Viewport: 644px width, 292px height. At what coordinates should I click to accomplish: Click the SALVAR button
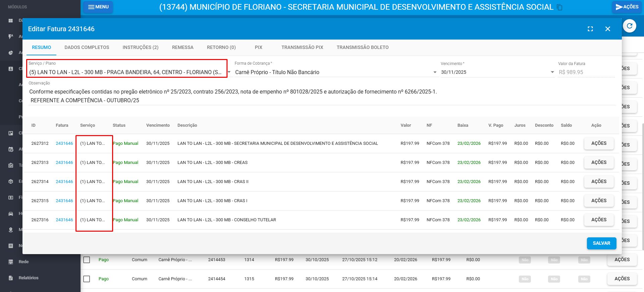point(601,243)
